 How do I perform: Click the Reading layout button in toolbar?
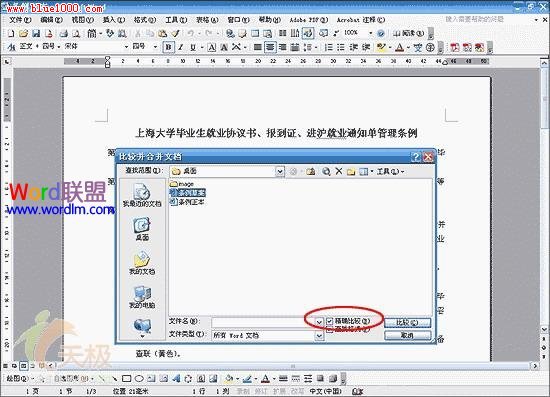tap(408, 33)
